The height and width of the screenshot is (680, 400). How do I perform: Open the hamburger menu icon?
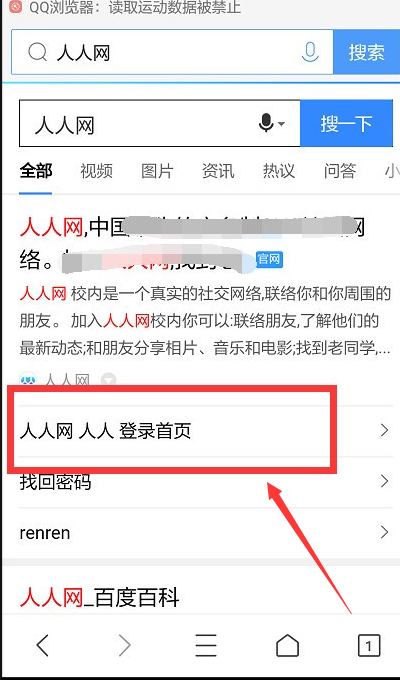[x=206, y=646]
